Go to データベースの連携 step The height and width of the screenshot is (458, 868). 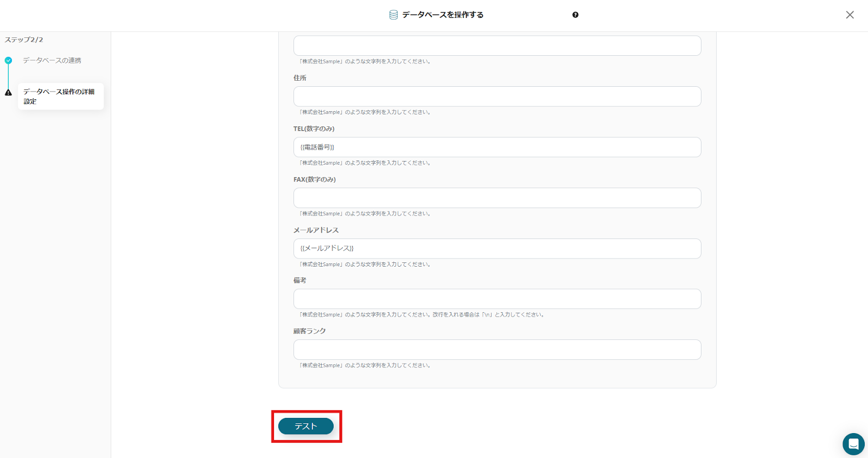(x=52, y=60)
